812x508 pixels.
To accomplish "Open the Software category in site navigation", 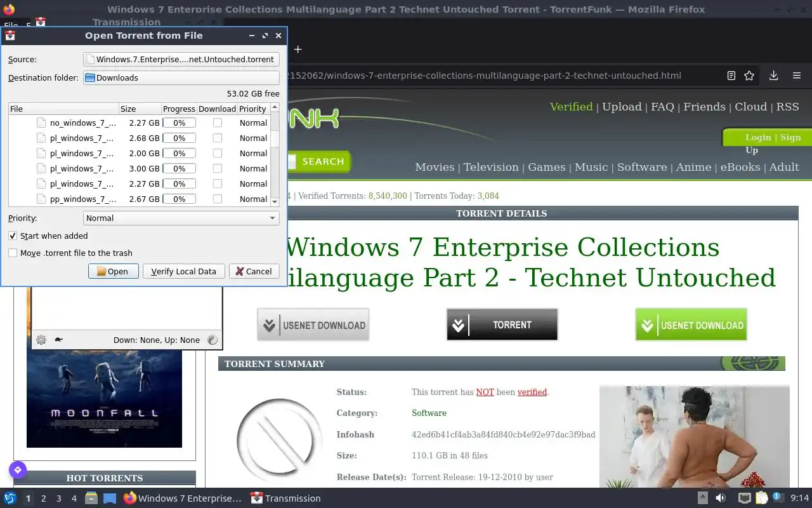I will [x=642, y=167].
